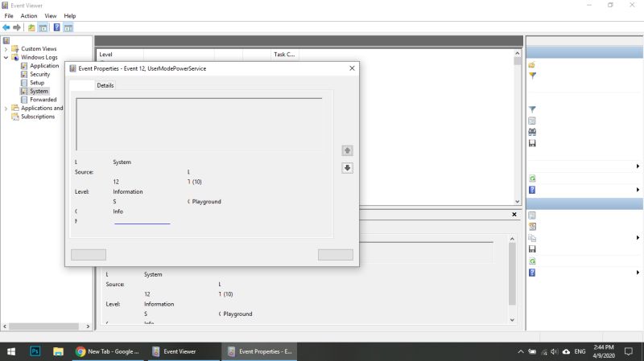Open Photoshop from the taskbar
Viewport: 644px width, 361px height.
pos(35,351)
